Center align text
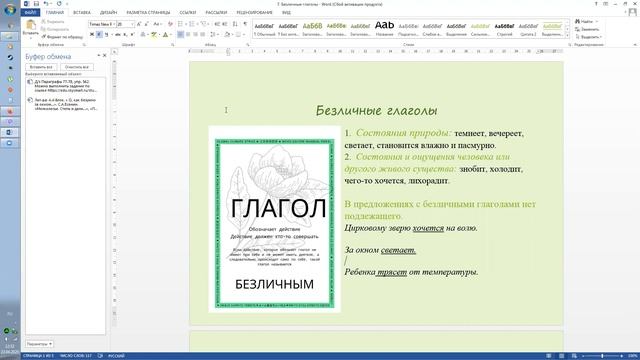640x360 pixels. click(x=188, y=35)
